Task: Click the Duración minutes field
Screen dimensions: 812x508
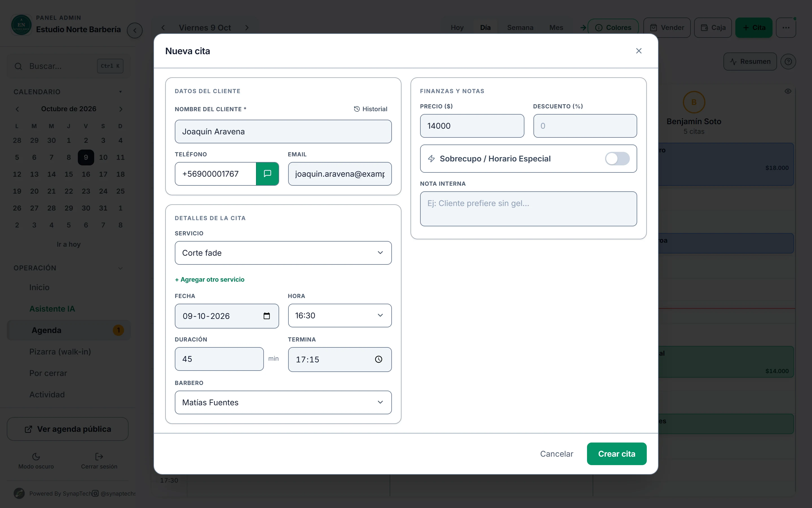Action: pyautogui.click(x=219, y=359)
